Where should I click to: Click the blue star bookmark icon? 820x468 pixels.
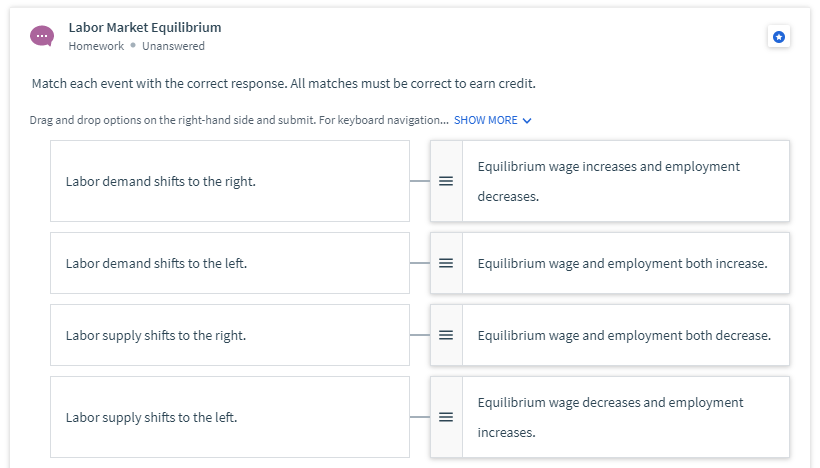(x=779, y=37)
